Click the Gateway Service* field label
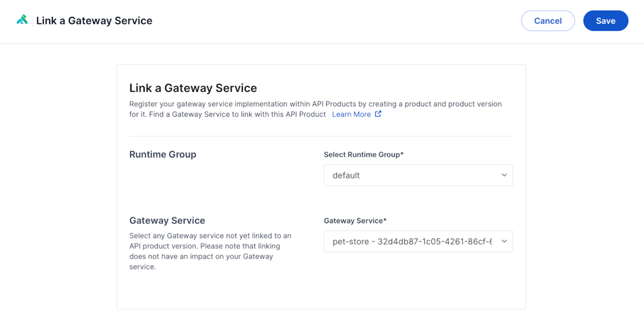 355,221
